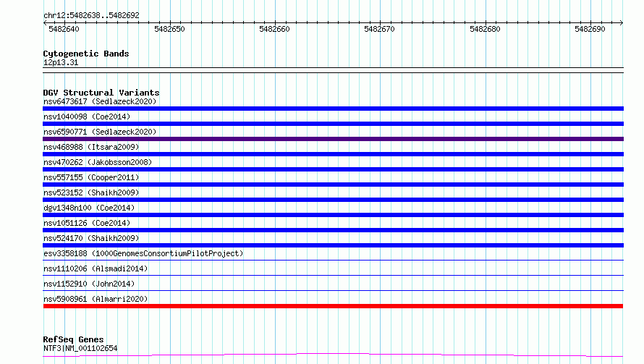The height and width of the screenshot is (364, 644).
Task: Open variant nsv524170 (Shaikh2009) label
Action: (91, 238)
